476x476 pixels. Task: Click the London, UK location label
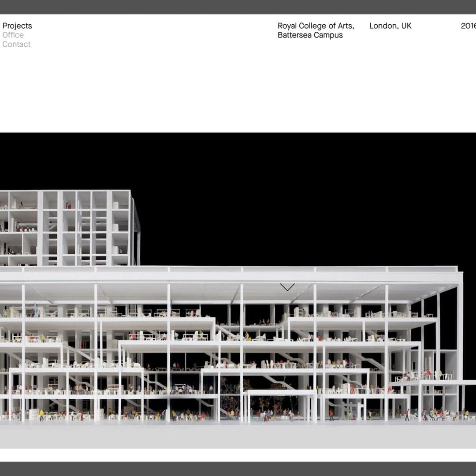(x=390, y=26)
